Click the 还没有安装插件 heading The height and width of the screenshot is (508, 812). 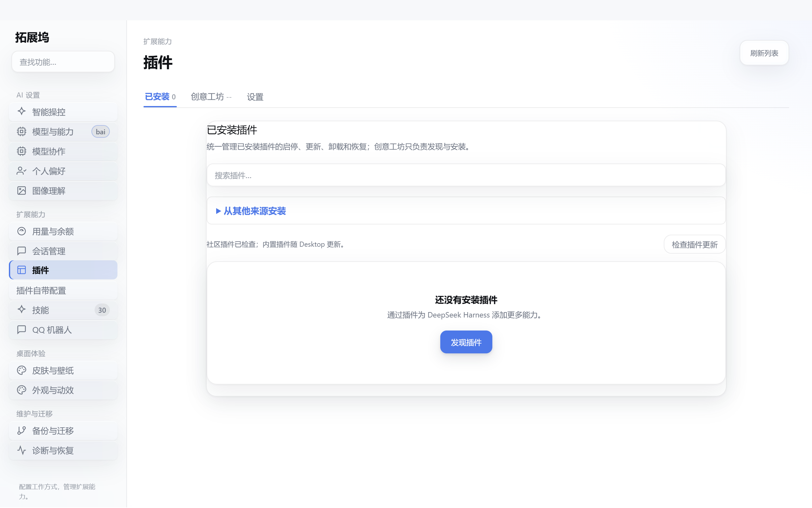tap(466, 300)
